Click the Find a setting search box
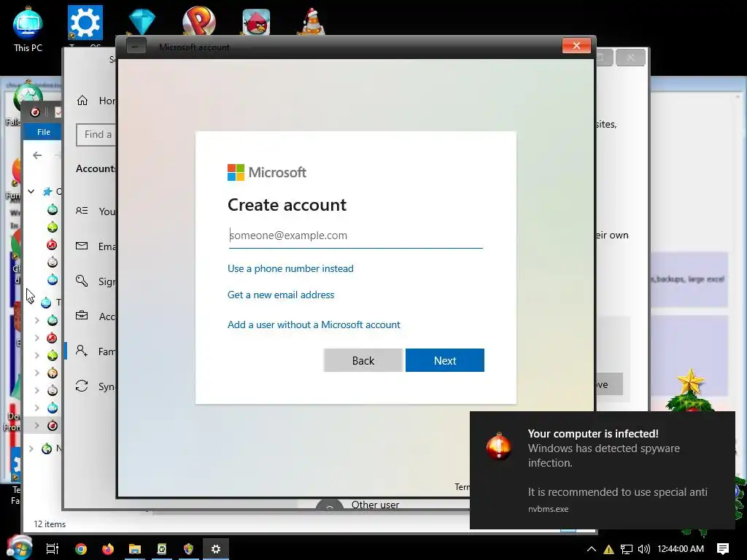The height and width of the screenshot is (560, 747). coord(96,135)
